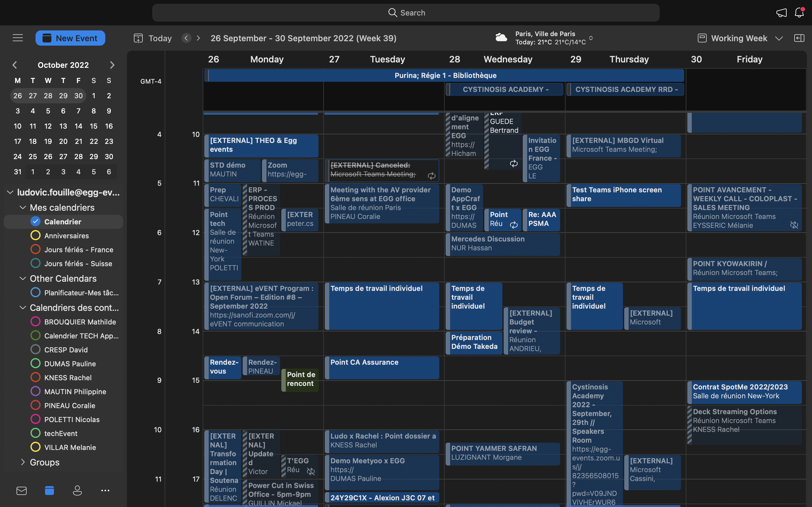Collapse the Mes calendriers section
The height and width of the screenshot is (507, 812).
23,207
